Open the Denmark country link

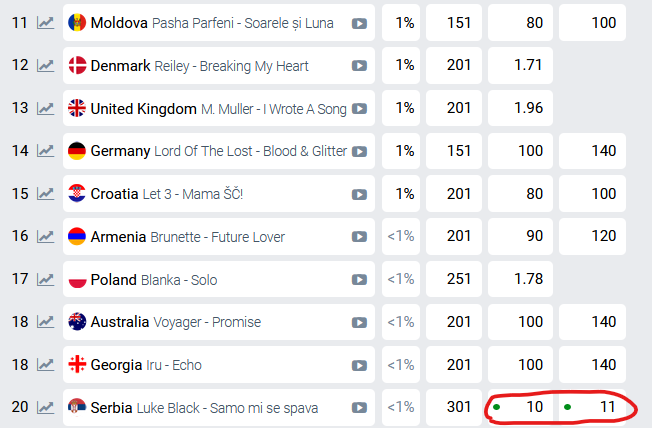click(120, 66)
